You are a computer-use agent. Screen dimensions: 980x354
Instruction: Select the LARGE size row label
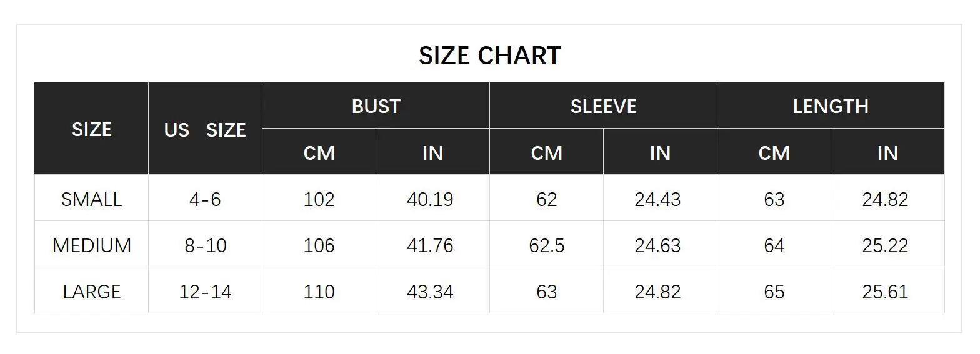pos(91,292)
